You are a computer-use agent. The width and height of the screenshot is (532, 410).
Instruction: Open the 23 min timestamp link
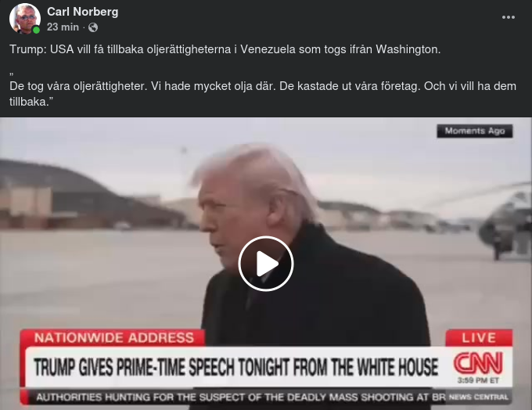[x=63, y=27]
